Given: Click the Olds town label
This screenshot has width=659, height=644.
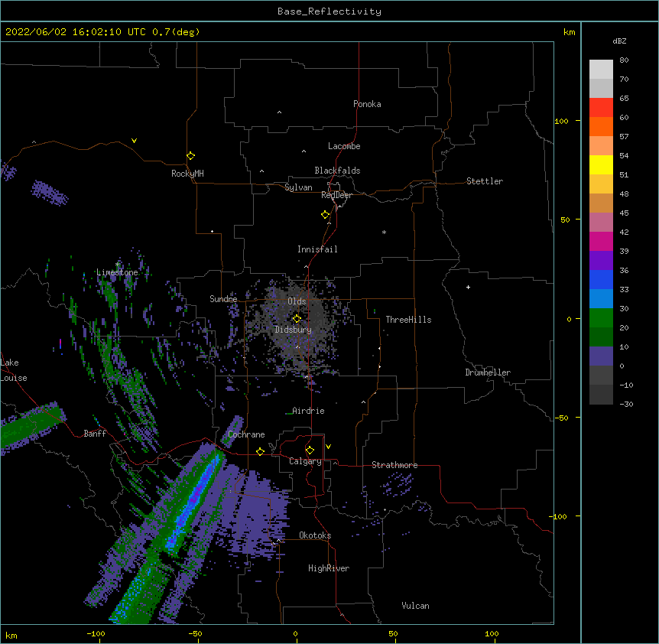Looking at the screenshot, I should pos(297,301).
